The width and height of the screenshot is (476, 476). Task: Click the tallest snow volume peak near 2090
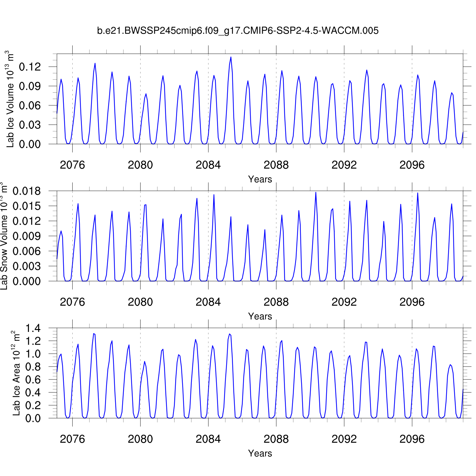click(315, 193)
